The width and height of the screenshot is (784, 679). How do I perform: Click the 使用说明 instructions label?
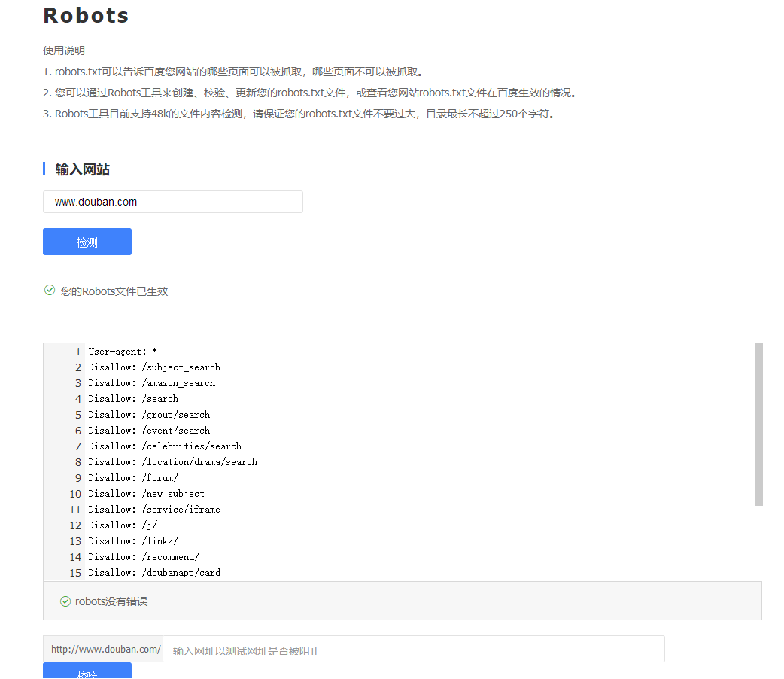pos(64,50)
